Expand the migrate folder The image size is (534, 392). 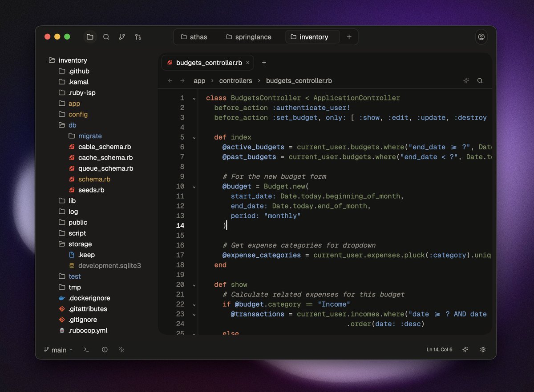pos(85,136)
